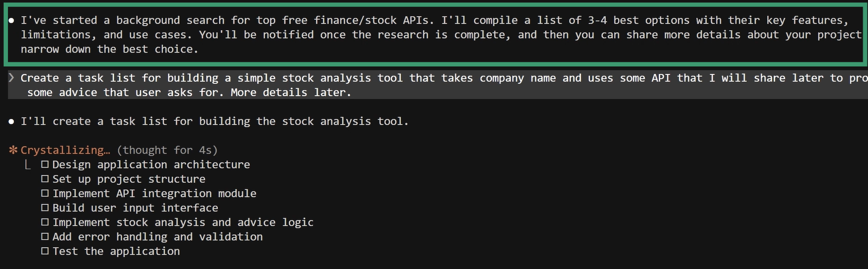The height and width of the screenshot is (269, 868).
Task: Click the 'some advice that user asks for' line
Action: click(189, 93)
